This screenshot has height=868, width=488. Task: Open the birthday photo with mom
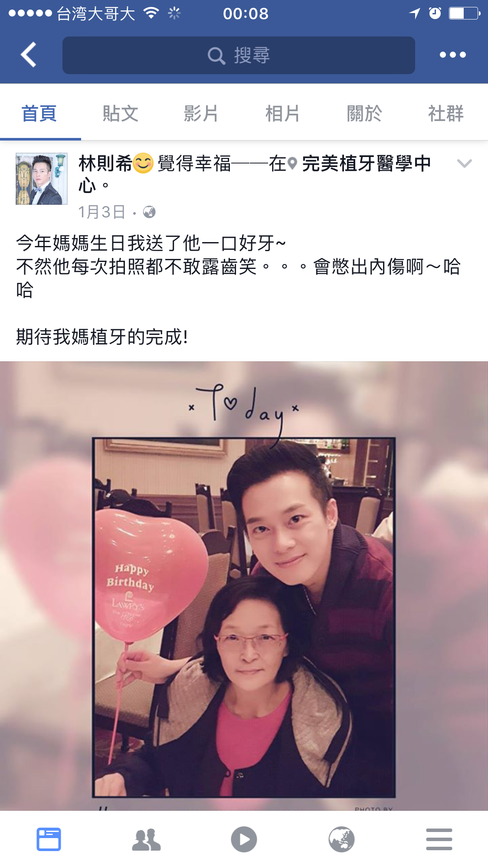click(244, 586)
